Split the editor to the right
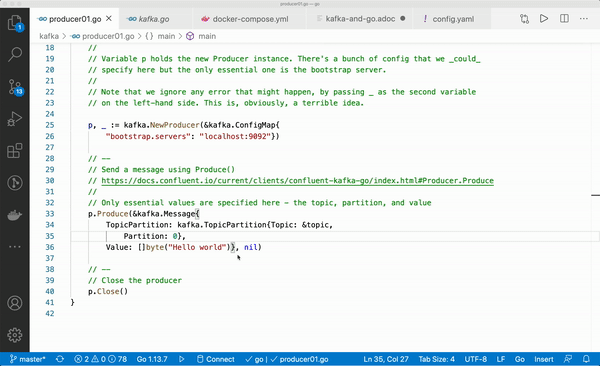This screenshot has width=600, height=366. pyautogui.click(x=564, y=18)
